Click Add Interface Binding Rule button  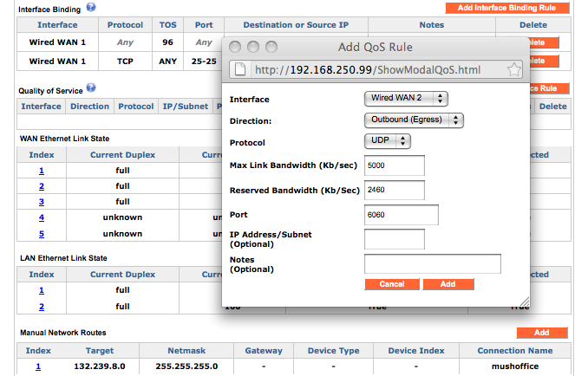point(507,8)
